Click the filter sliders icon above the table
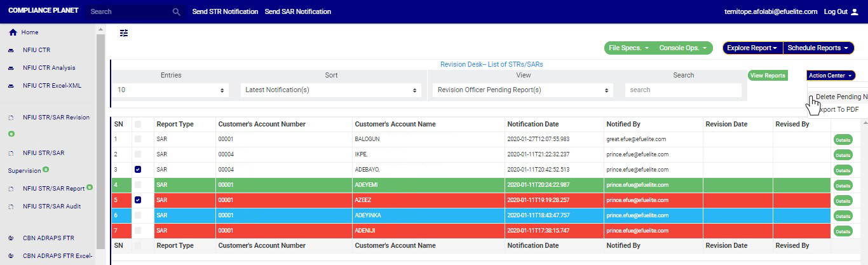Viewport: 868px width, 265px height. point(124,33)
